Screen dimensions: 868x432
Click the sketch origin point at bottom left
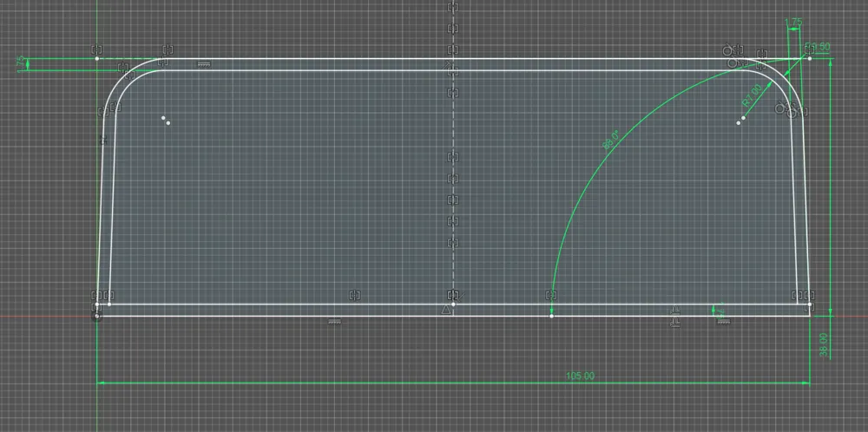pos(97,317)
